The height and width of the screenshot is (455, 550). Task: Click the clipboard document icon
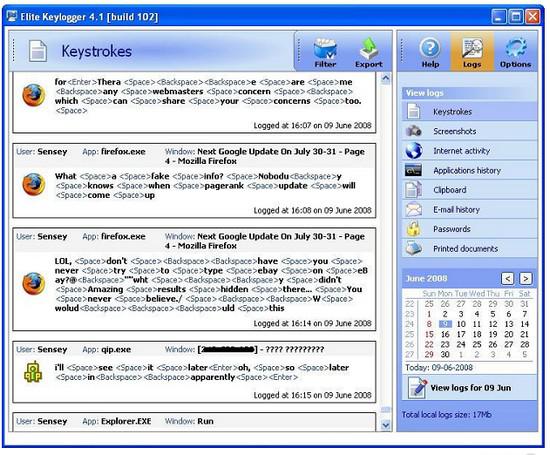tap(414, 190)
